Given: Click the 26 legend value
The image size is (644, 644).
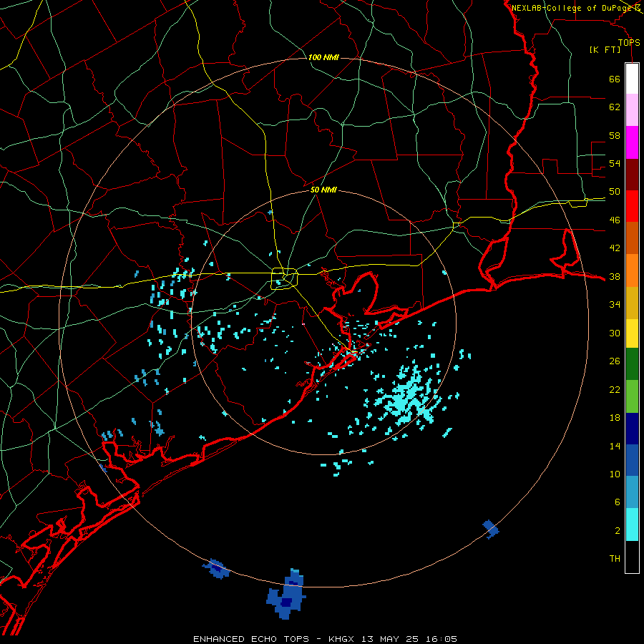Looking at the screenshot, I should [615, 361].
